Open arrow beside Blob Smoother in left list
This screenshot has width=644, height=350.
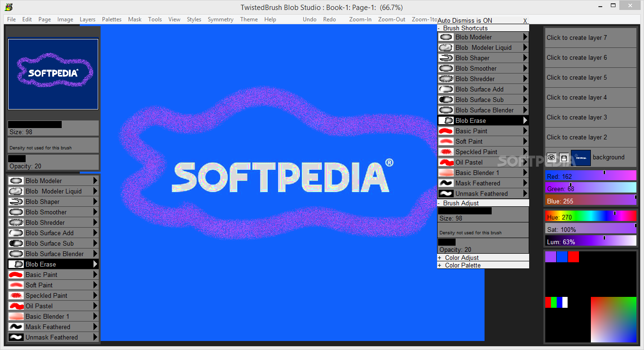[95, 212]
